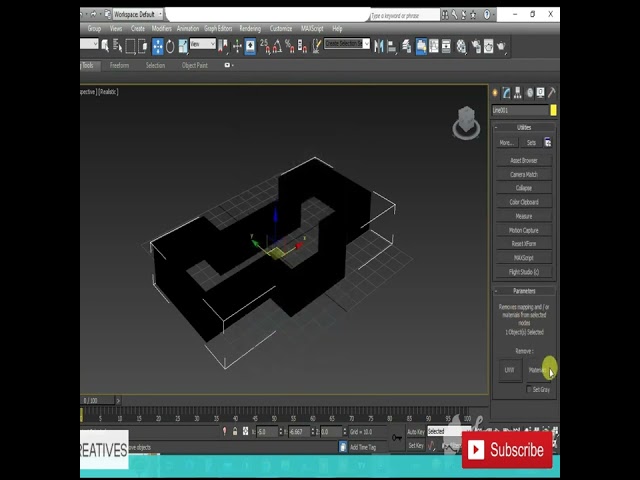Screen dimensions: 640x480
Task: Toggle the Ribbon icon in toolbar
Action: [x=421, y=46]
